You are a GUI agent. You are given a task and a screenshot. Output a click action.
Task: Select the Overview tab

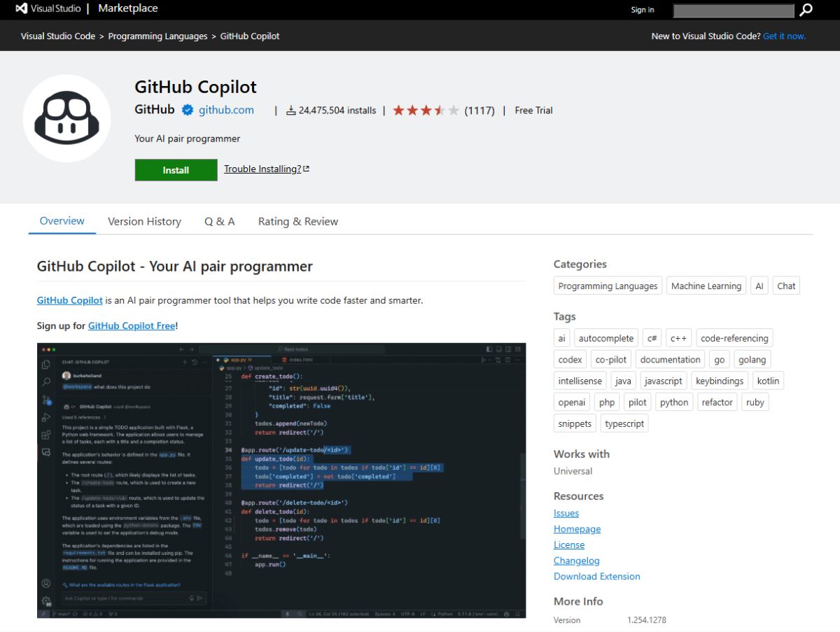pyautogui.click(x=62, y=220)
